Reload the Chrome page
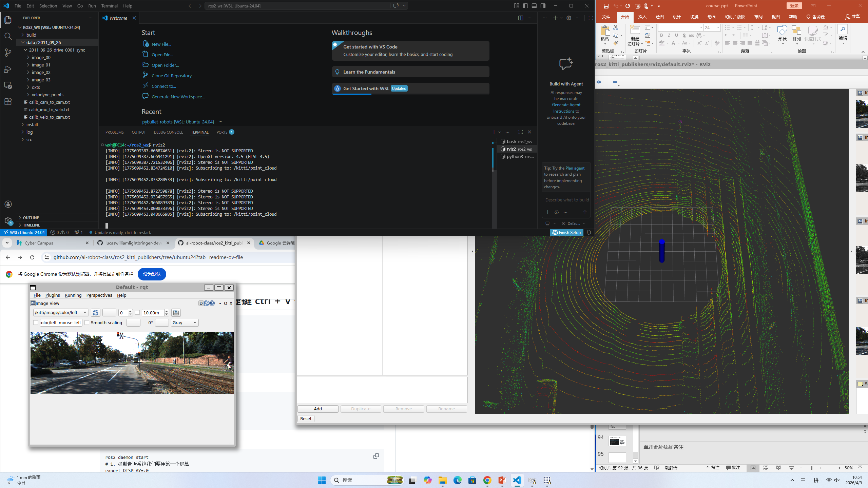 [x=32, y=257]
